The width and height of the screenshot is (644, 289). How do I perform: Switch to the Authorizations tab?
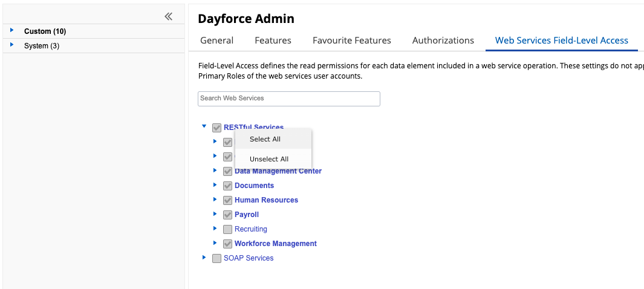click(443, 41)
